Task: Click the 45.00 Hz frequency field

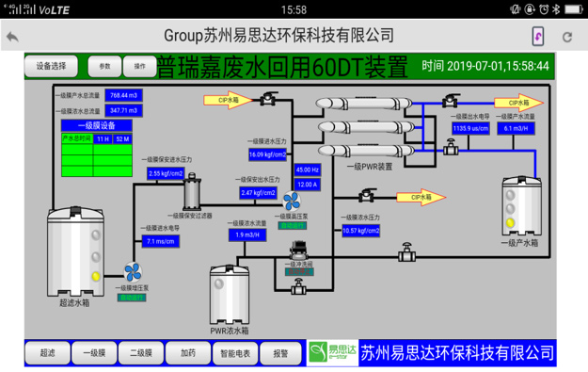Action: pos(308,170)
